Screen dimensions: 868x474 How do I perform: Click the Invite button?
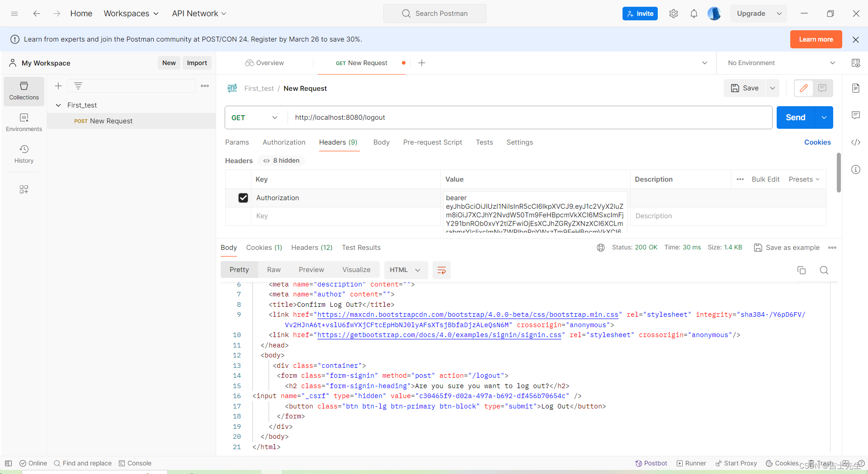tap(640, 14)
